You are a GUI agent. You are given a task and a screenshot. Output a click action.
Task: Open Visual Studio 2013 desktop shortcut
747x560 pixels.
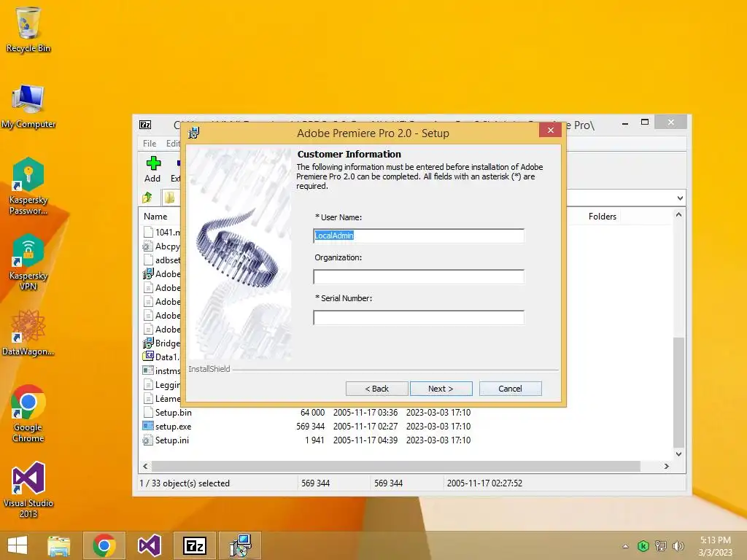tap(28, 489)
